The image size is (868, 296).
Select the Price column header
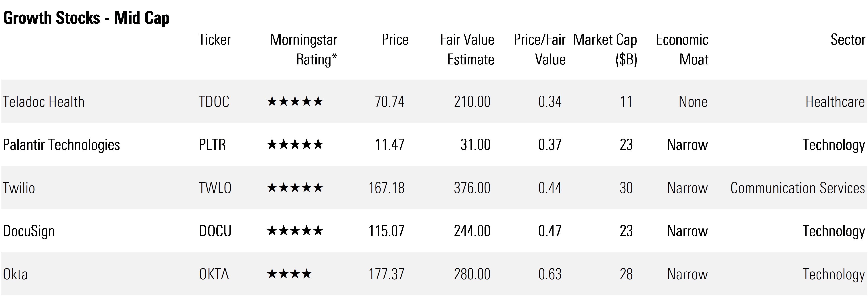395,40
